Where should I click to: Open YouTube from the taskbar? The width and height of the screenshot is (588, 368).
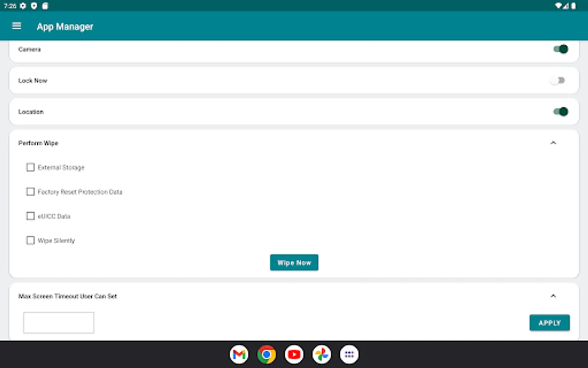pyautogui.click(x=294, y=354)
